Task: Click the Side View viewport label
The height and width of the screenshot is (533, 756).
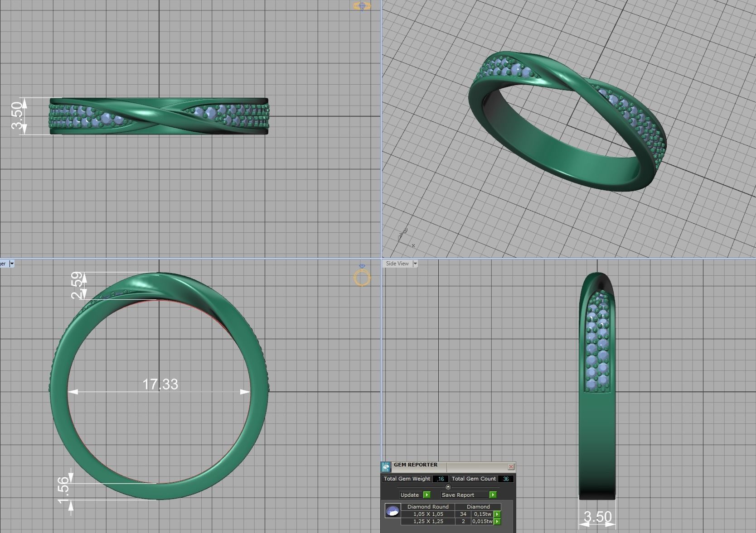Action: tap(397, 264)
